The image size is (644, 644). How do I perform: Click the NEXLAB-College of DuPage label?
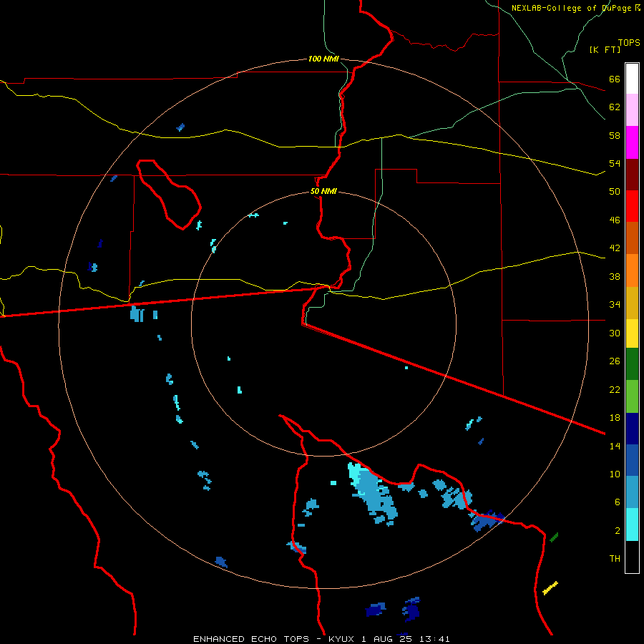coord(571,8)
